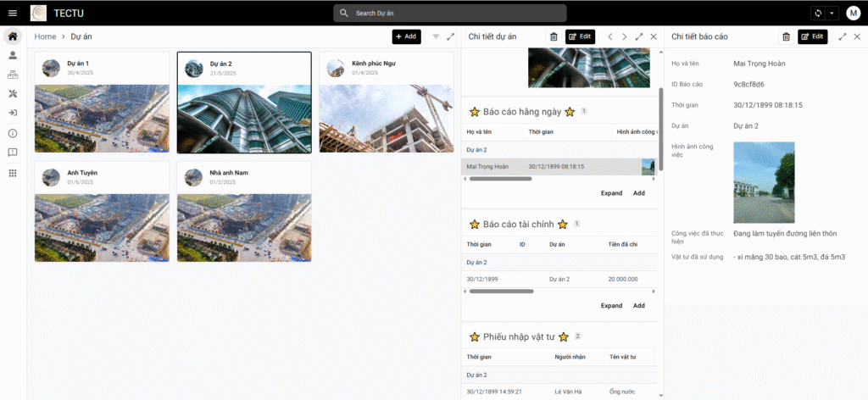
Task: Click the 9c8cf8d6 report ID value
Action: point(749,84)
